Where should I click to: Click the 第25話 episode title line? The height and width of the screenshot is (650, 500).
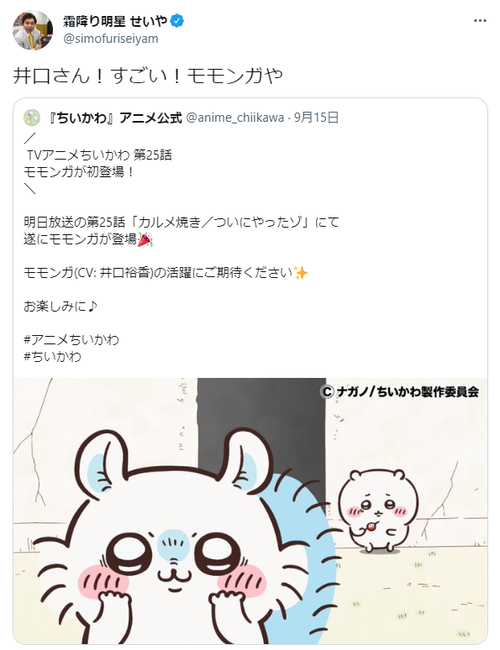pos(181,223)
